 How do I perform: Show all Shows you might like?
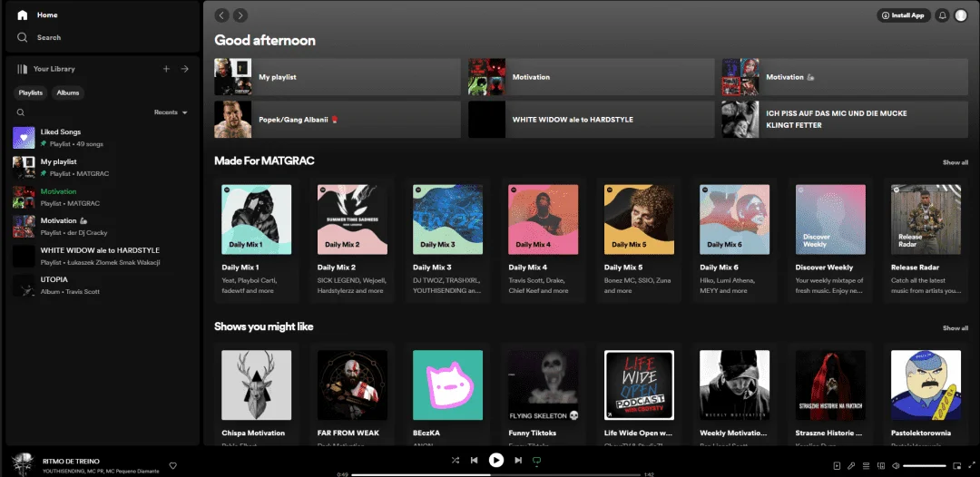pyautogui.click(x=955, y=327)
